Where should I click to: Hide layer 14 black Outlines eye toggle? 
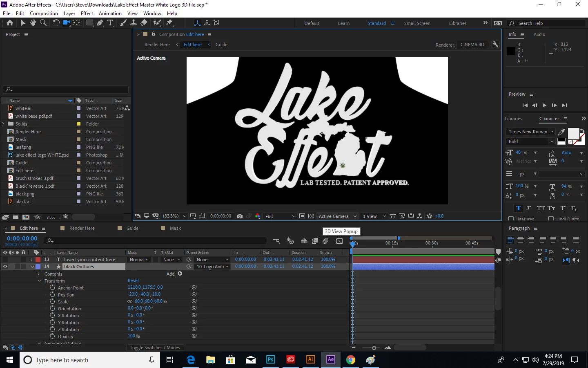[x=5, y=267]
